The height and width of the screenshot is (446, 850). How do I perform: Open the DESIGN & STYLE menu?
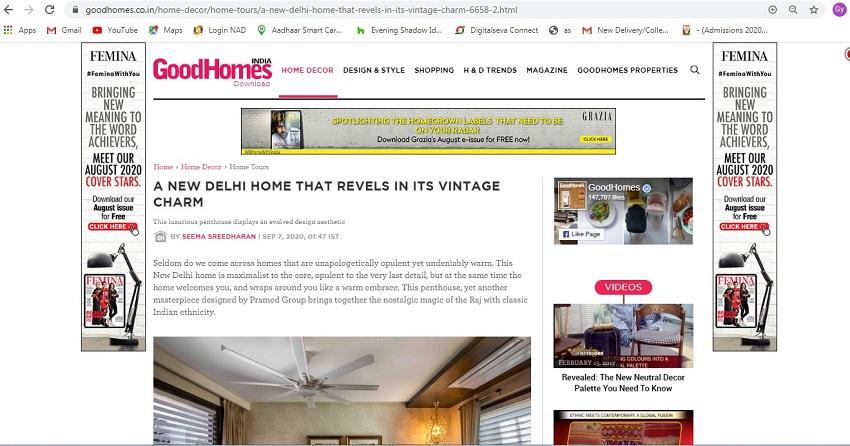pyautogui.click(x=374, y=70)
